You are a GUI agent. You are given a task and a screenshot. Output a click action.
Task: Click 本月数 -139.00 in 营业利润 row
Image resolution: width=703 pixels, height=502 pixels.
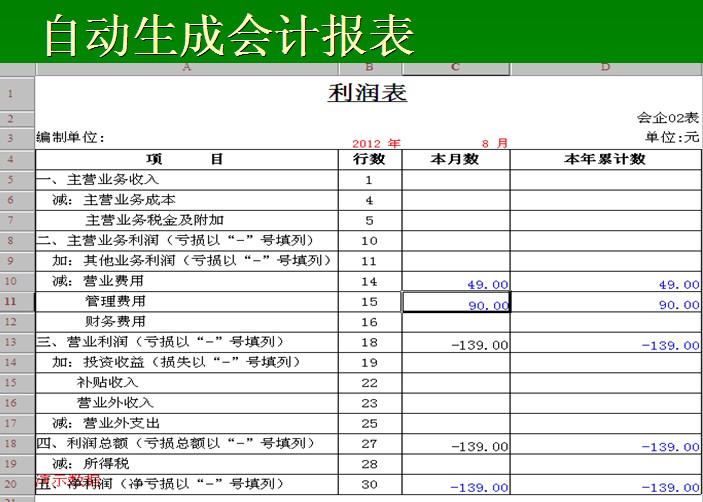click(x=480, y=346)
